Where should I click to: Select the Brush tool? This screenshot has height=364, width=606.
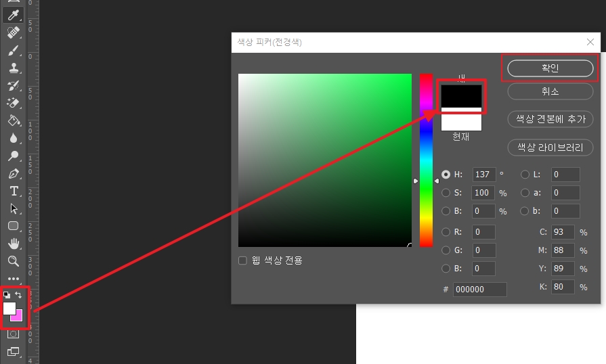click(x=14, y=50)
